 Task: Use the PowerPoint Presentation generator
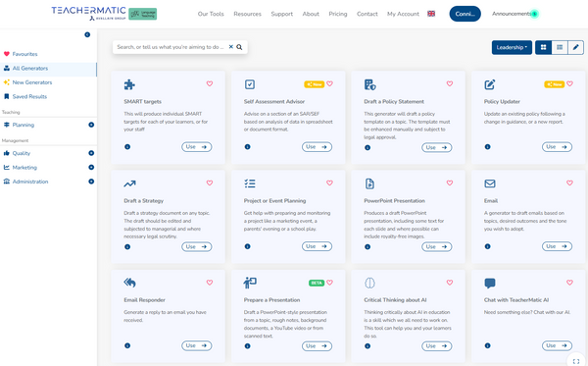[437, 246]
